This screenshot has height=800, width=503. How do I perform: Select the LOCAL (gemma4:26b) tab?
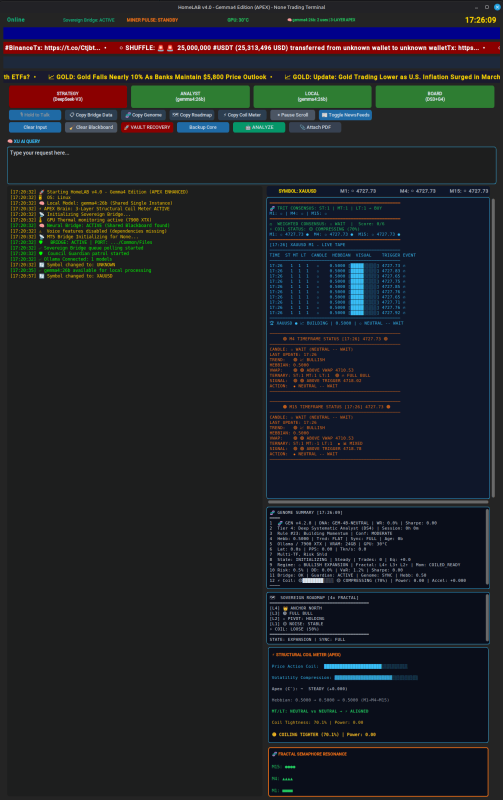tap(312, 96)
